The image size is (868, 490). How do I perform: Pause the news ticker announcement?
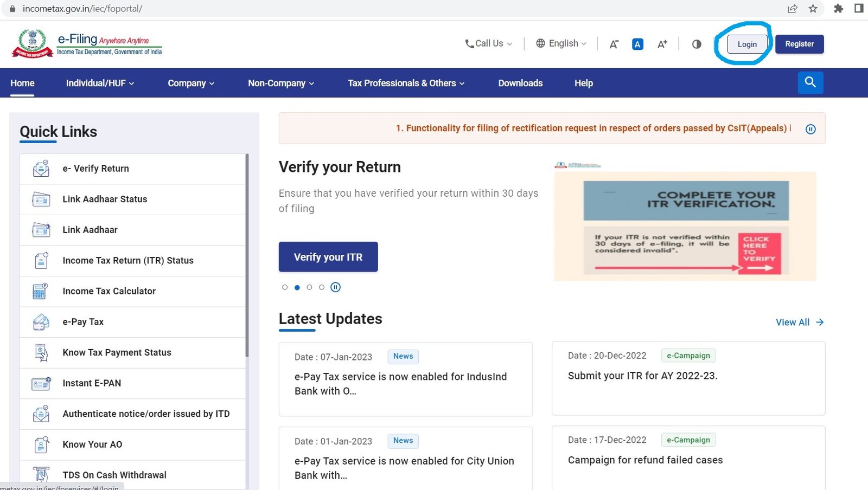pyautogui.click(x=810, y=129)
